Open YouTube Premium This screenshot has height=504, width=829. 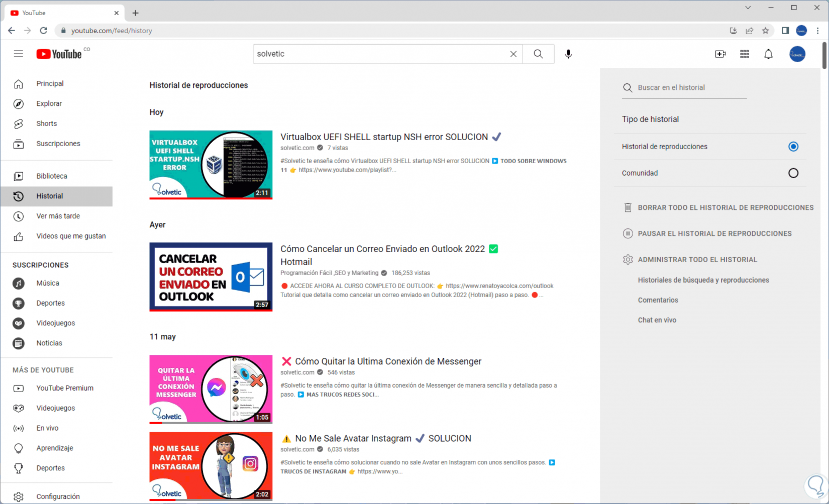[x=57, y=388]
